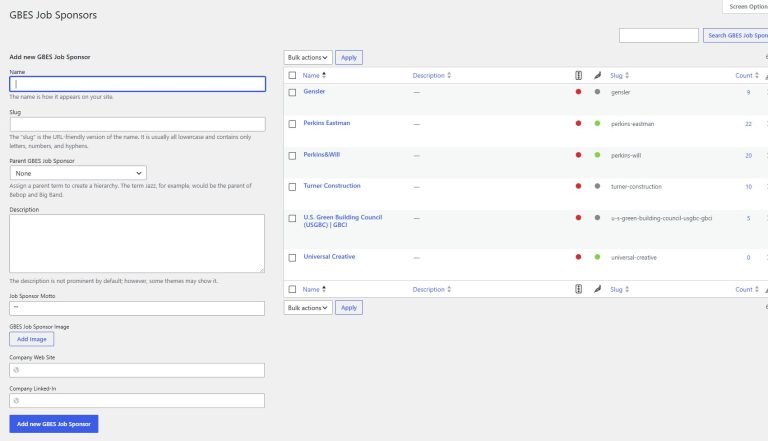This screenshot has width=768, height=441.
Task: Tick the select-all checkbox in table header
Action: [x=292, y=75]
